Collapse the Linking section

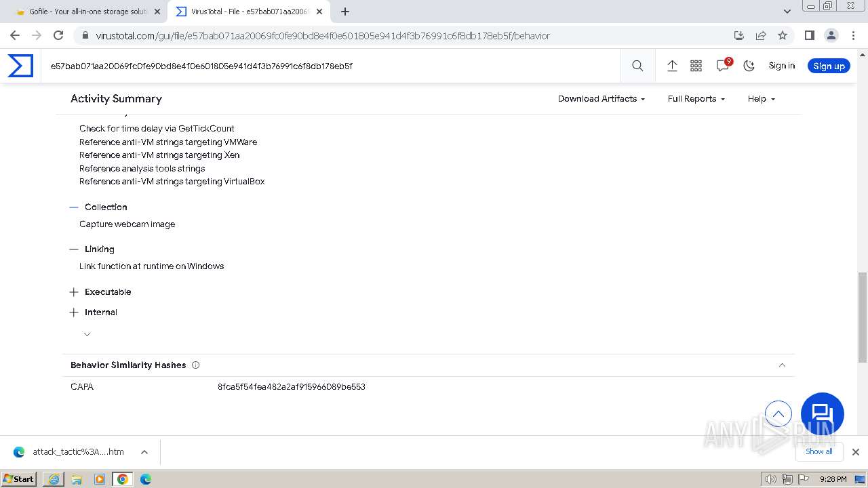tap(74, 249)
